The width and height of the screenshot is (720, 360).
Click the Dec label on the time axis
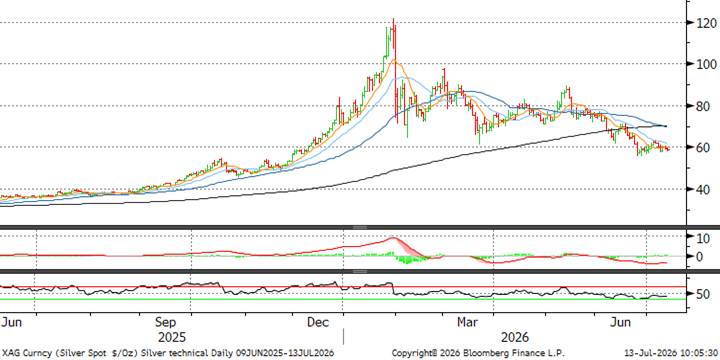point(318,322)
